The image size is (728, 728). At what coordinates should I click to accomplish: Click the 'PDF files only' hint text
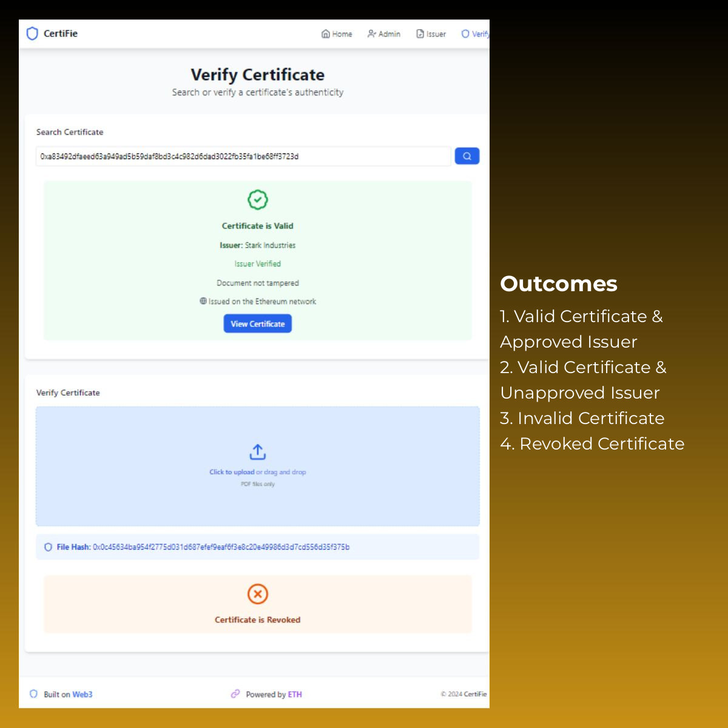coord(258,484)
